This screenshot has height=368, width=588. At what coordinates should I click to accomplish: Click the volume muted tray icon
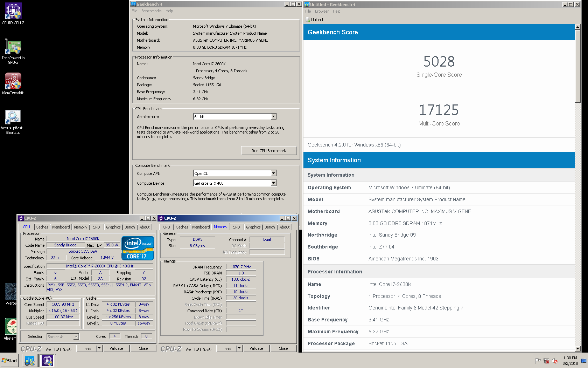coord(555,361)
